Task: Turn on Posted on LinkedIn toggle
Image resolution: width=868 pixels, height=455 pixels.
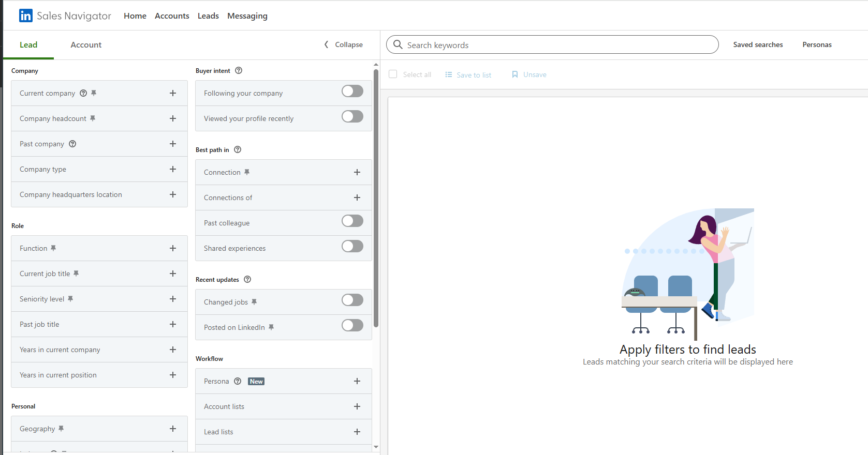Action: pyautogui.click(x=352, y=326)
